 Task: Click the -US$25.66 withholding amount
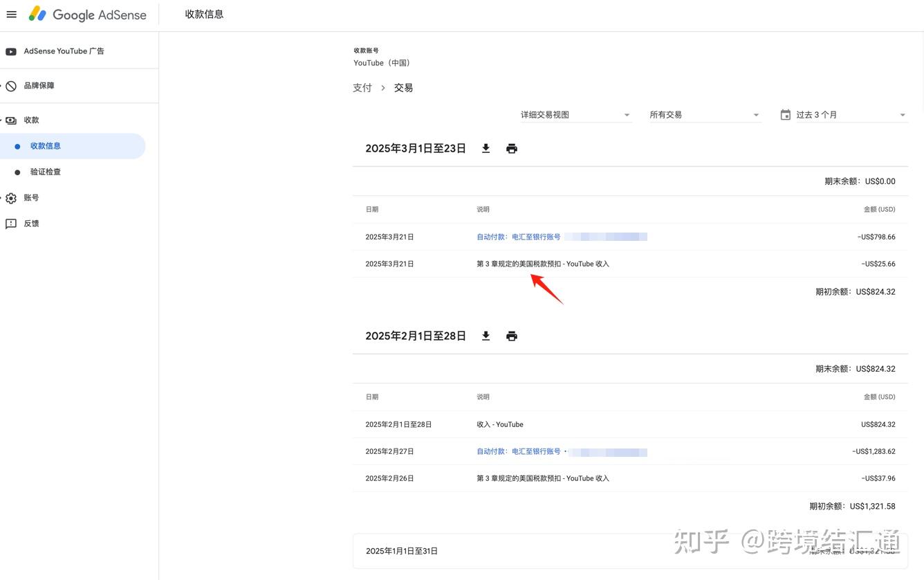point(878,264)
